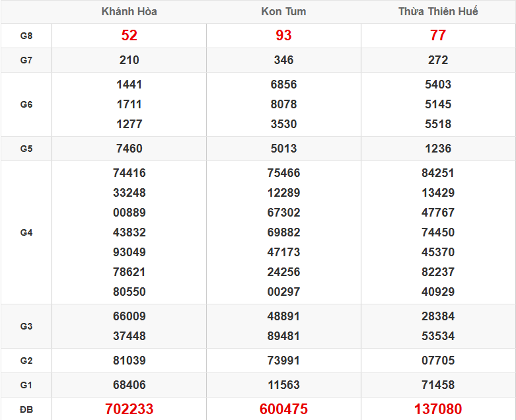Select the red G8 number 52
This screenshot has width=516, height=420.
129,36
